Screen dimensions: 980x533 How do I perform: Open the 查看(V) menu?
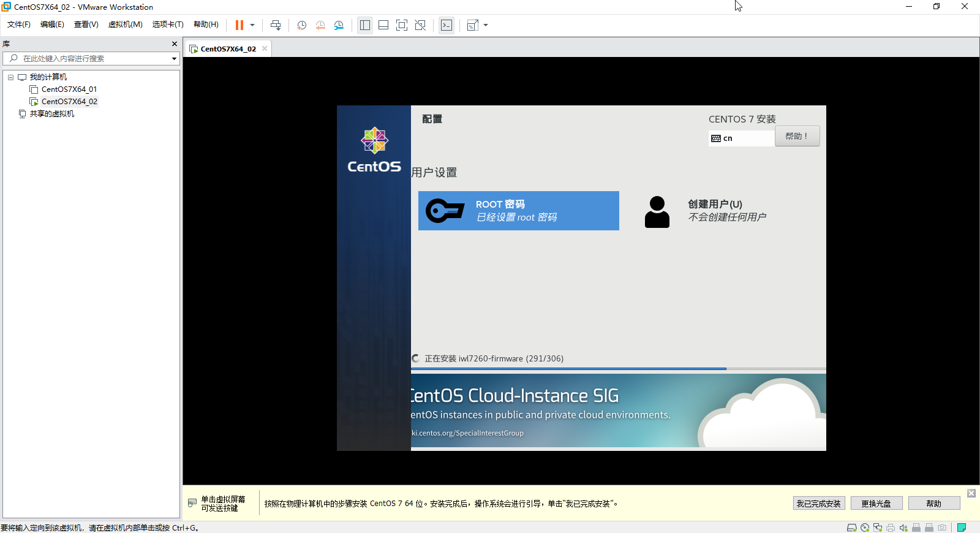pyautogui.click(x=86, y=25)
